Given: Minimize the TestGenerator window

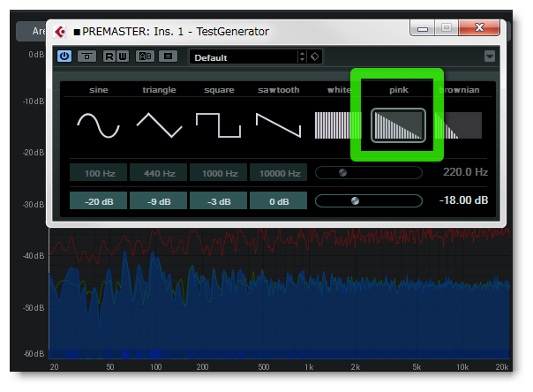Looking at the screenshot, I should point(423,28).
